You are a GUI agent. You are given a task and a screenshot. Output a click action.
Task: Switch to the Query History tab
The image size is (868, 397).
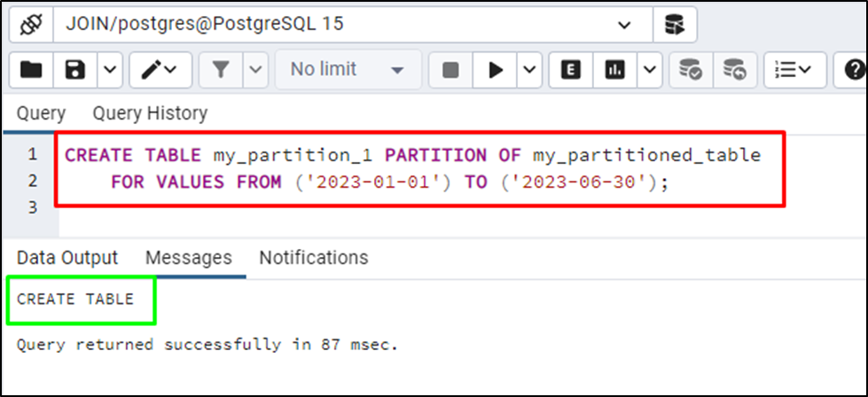[150, 114]
